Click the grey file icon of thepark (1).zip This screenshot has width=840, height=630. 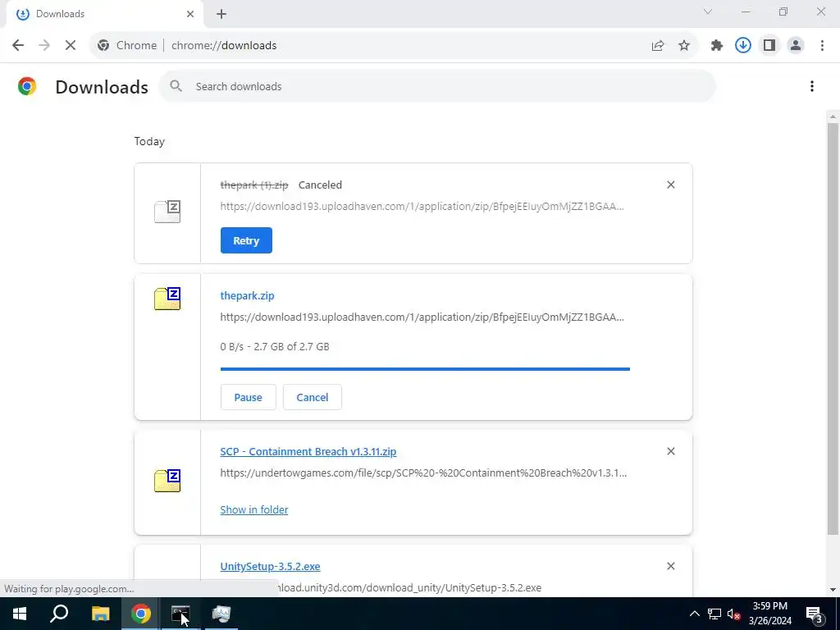tap(167, 212)
